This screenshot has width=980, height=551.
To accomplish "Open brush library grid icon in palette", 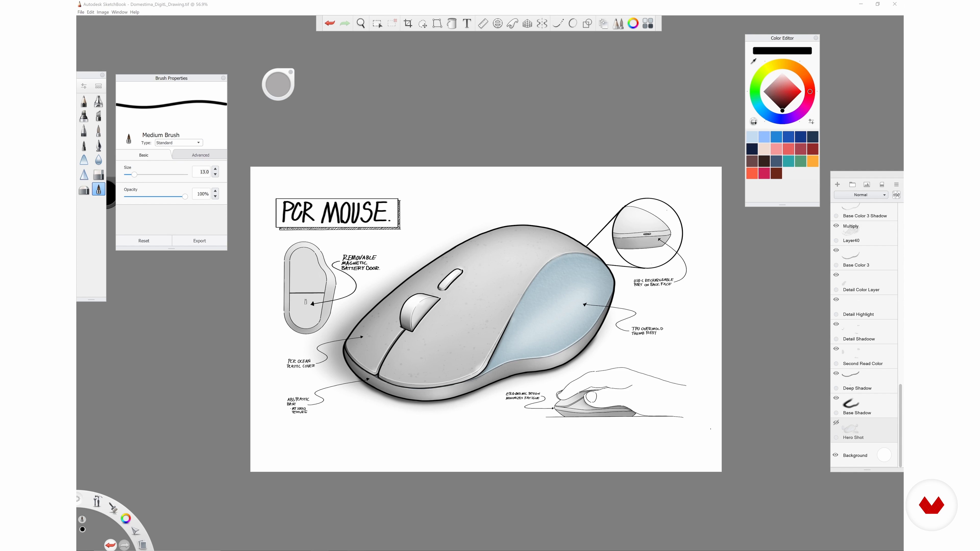I will click(x=98, y=86).
